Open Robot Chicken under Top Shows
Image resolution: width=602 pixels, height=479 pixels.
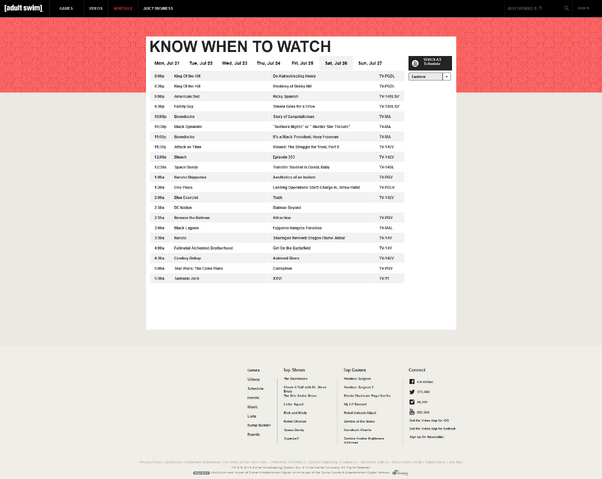295,421
